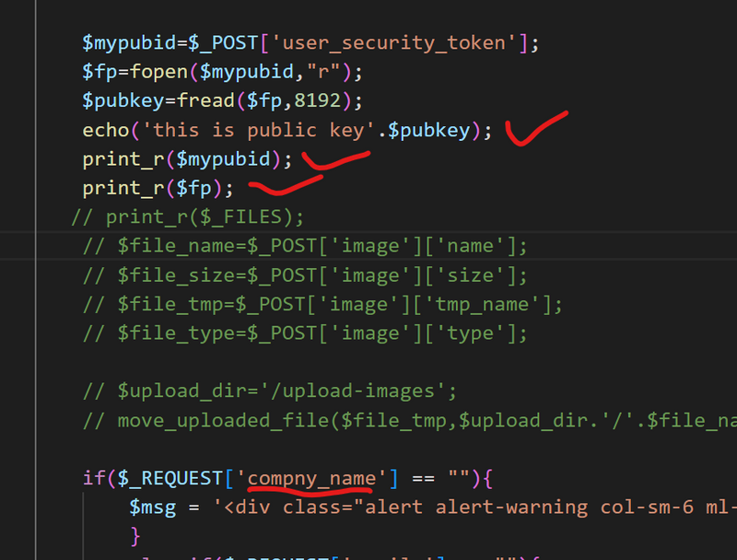The width and height of the screenshot is (737, 560).
Task: Click the 'tmp_name' key in the comment
Action: (497, 306)
